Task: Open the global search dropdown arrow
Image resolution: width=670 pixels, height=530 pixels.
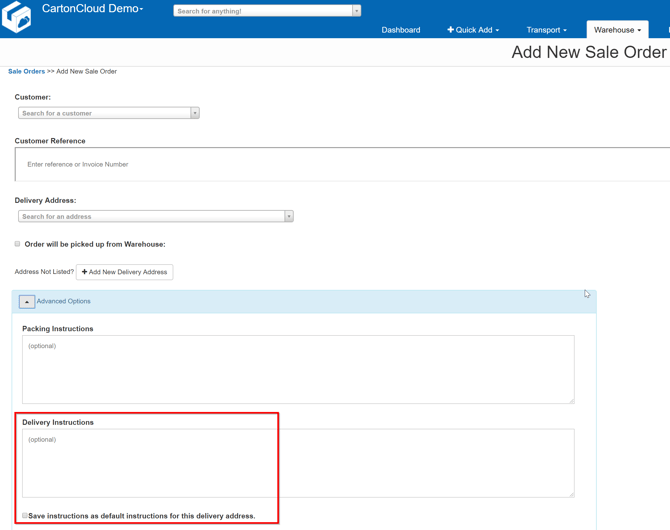Action: (356, 11)
